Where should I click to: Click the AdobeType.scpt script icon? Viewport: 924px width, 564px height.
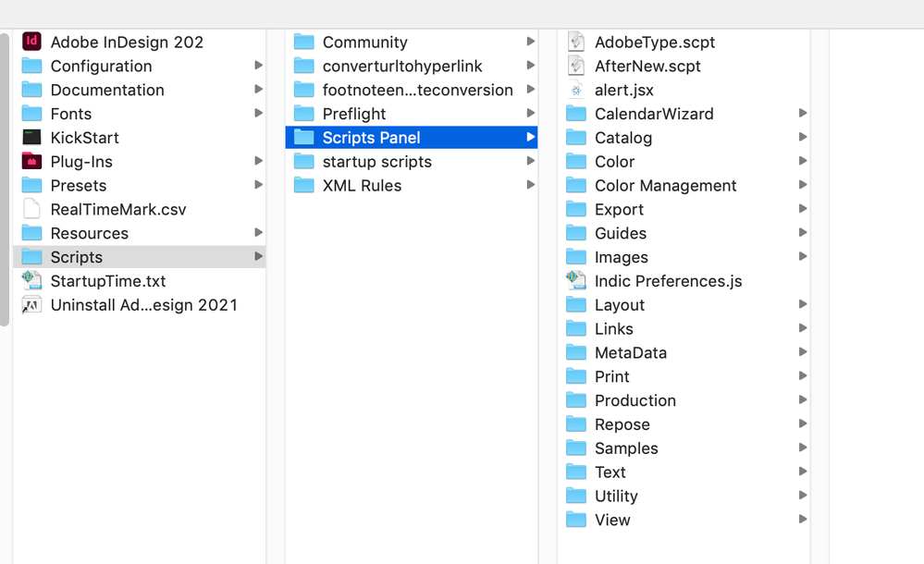coord(576,42)
